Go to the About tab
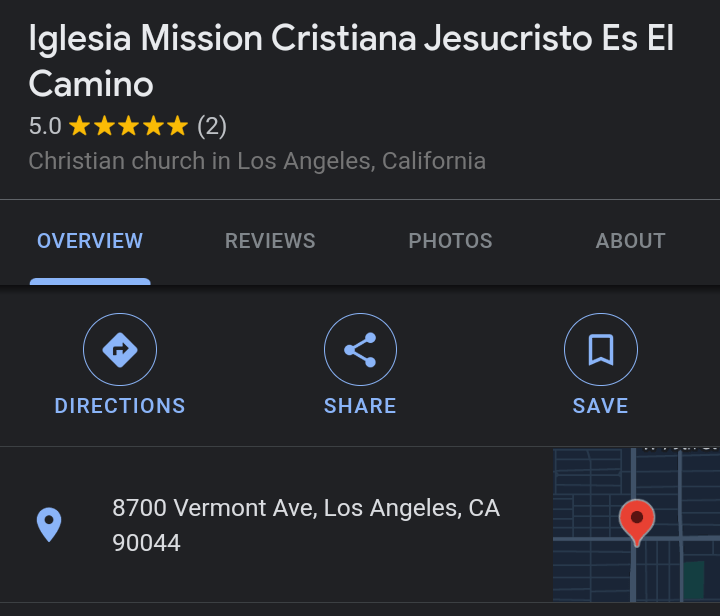Viewport: 720px width, 616px height. tap(630, 241)
